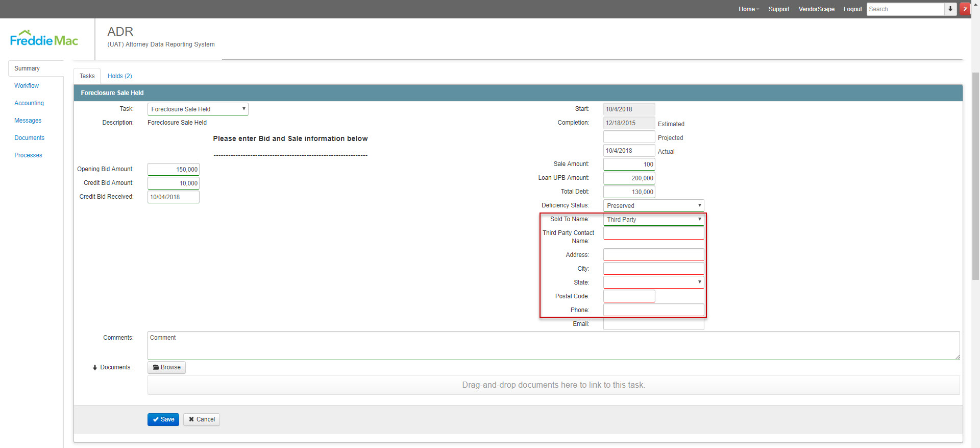Select the Summary sidebar item
This screenshot has width=980, height=448.
pyautogui.click(x=36, y=68)
